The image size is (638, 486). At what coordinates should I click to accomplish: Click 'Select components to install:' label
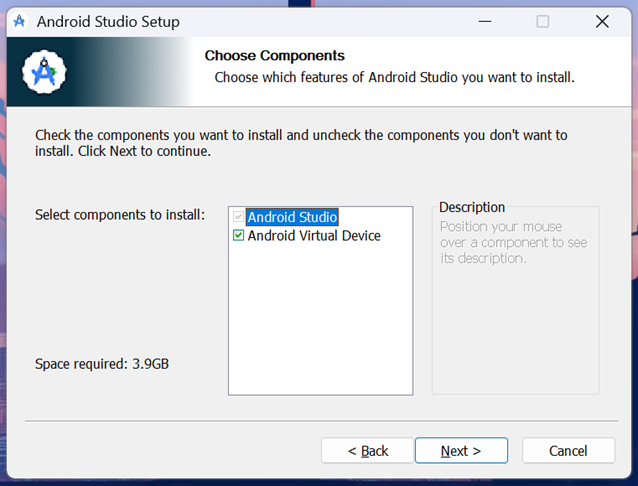click(120, 215)
